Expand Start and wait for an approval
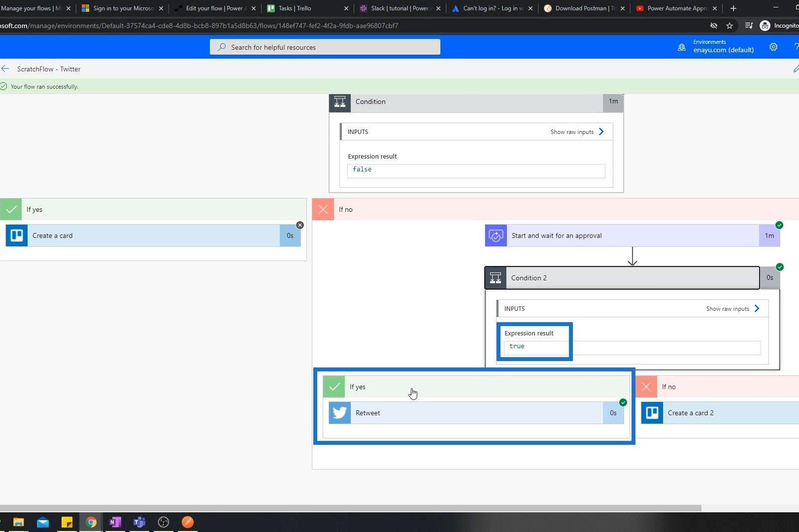The image size is (799, 532). [633, 235]
